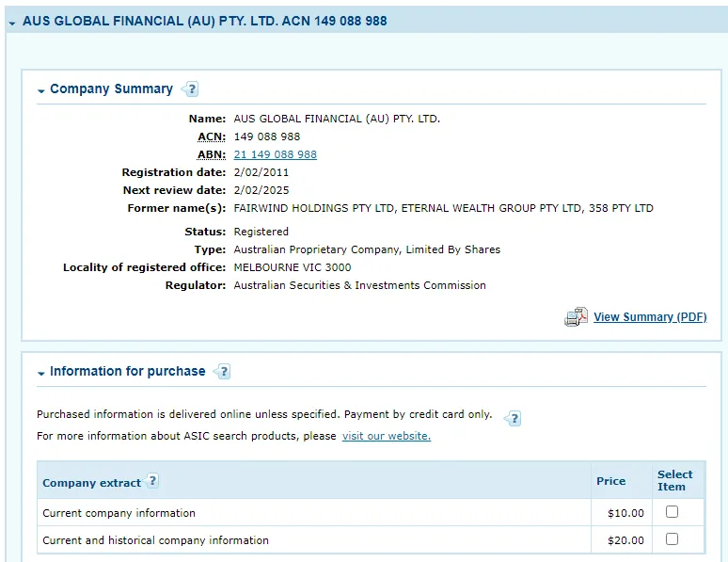
Task: Collapse the AUS GLOBAL FINANCIAL header arrow
Action: click(12, 22)
